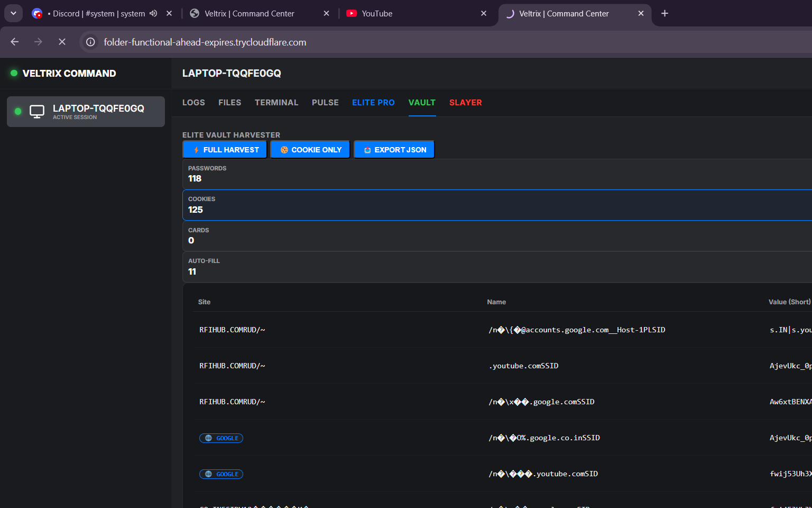Open the tab search chevron menu
This screenshot has height=508, width=812.
[13, 13]
